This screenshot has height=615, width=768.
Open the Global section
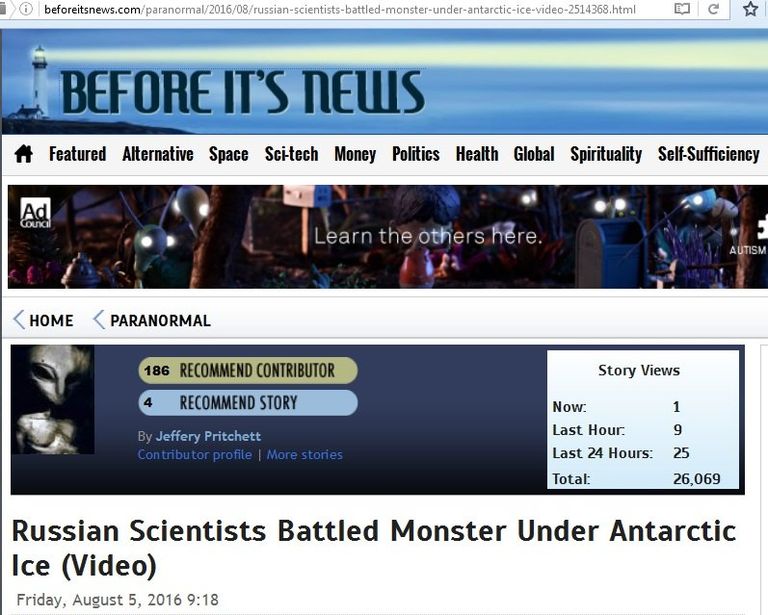[x=534, y=154]
